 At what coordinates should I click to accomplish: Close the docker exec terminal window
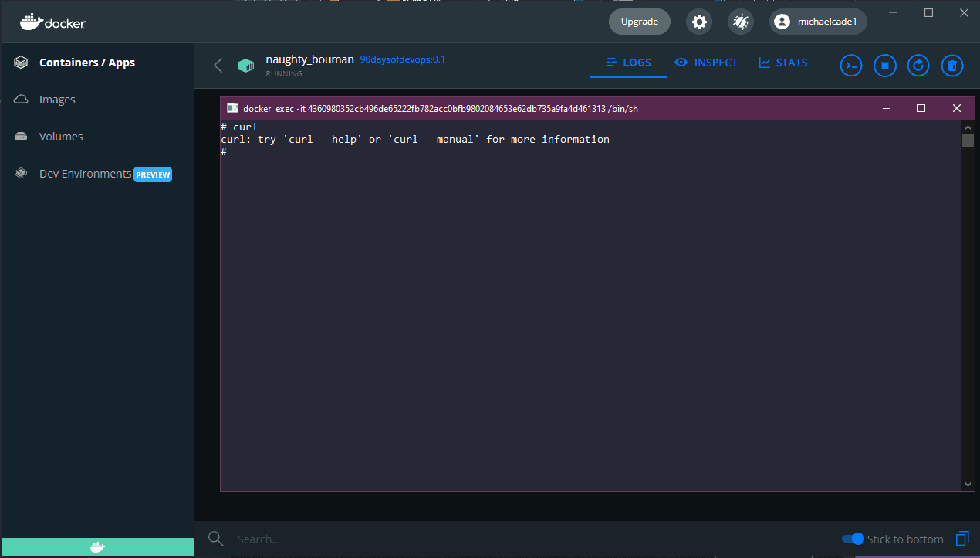[957, 108]
